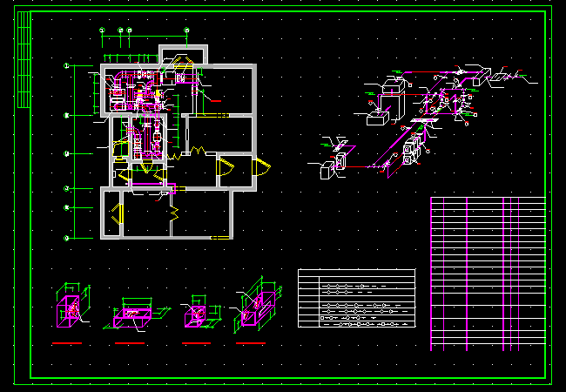Click the magenta-lined schedule table at right
The height and width of the screenshot is (392, 566).
click(488, 274)
